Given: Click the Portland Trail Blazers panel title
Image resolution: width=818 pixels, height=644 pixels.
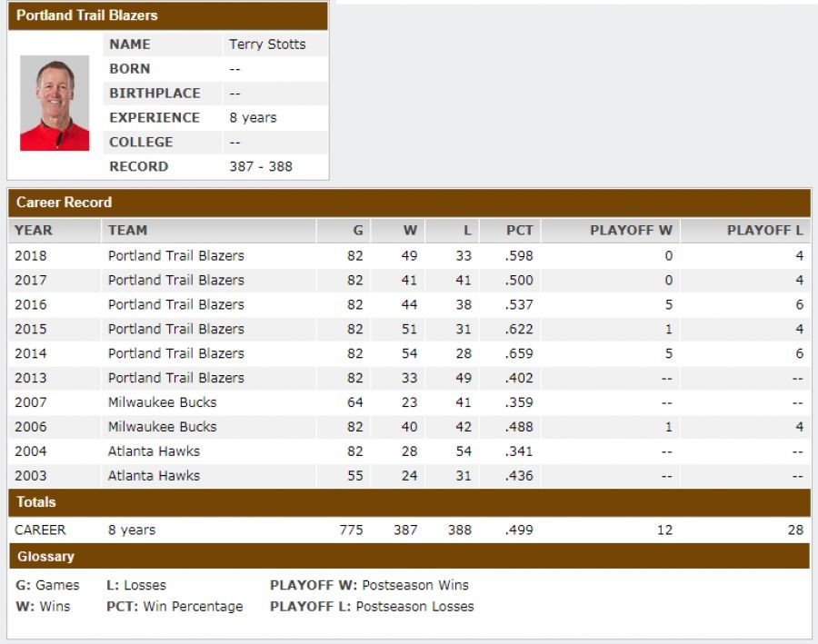Looking at the screenshot, I should pyautogui.click(x=86, y=15).
